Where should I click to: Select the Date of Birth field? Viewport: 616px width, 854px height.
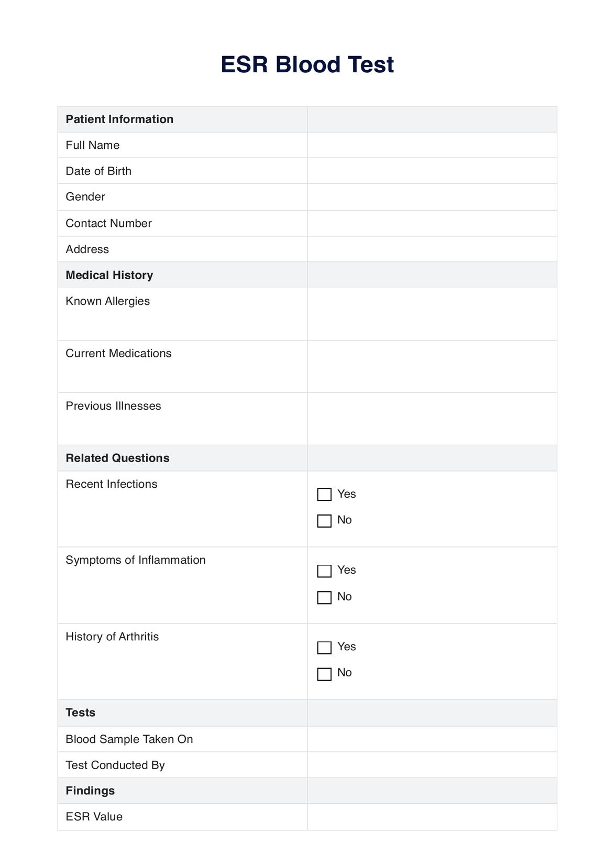coord(432,171)
